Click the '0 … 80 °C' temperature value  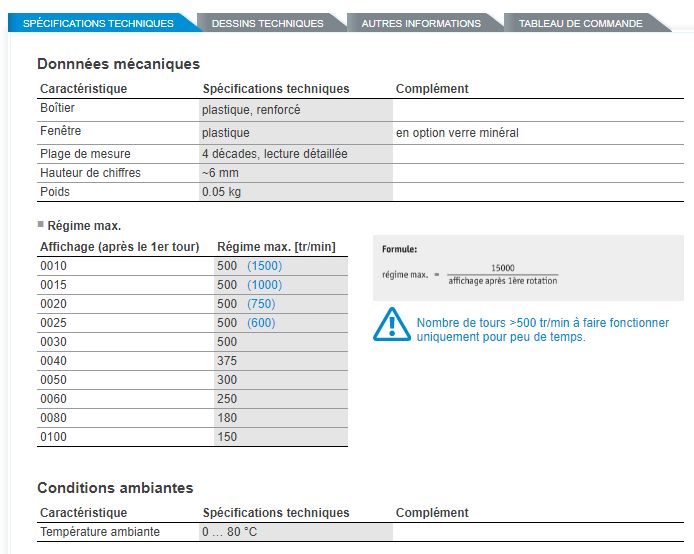point(229,532)
